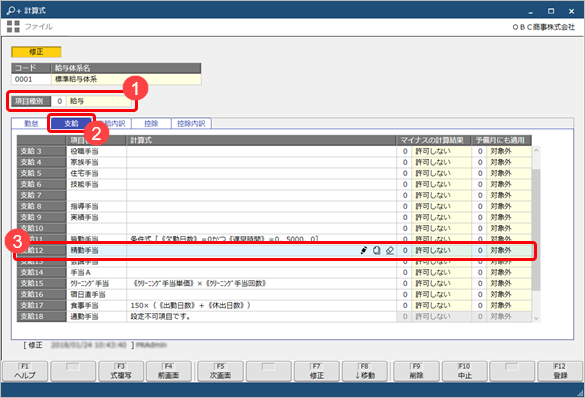Image resolution: width=585 pixels, height=398 pixels.
Task: Click the code field showing 0001
Action: (31, 79)
